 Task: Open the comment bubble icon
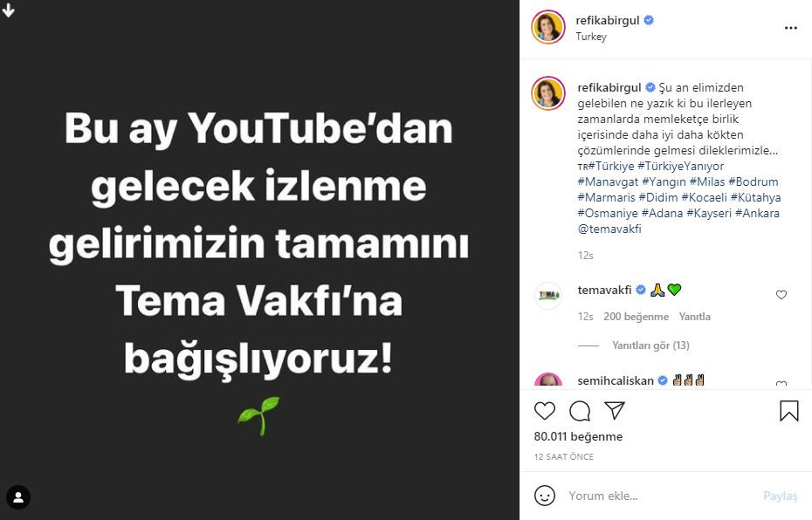click(x=580, y=411)
